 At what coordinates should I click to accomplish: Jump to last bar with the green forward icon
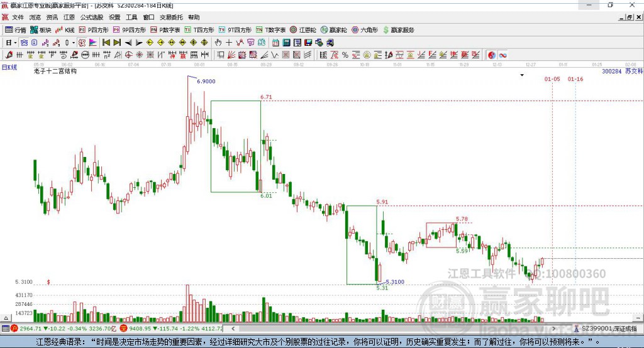117,43
